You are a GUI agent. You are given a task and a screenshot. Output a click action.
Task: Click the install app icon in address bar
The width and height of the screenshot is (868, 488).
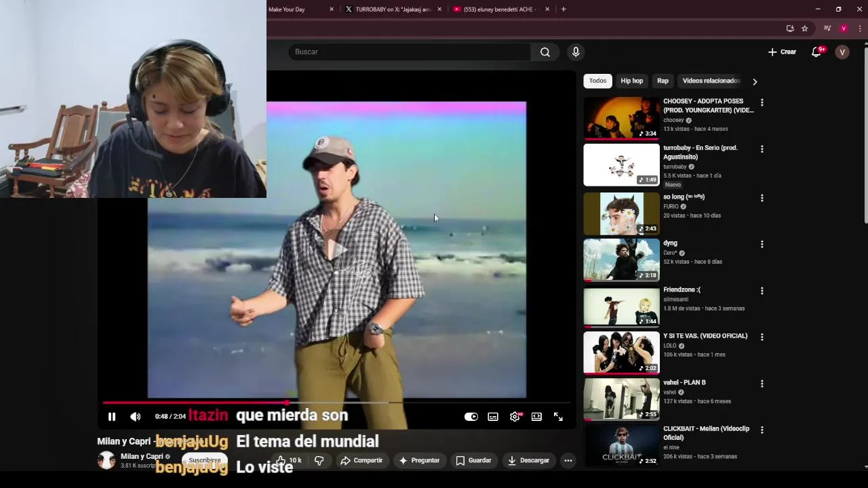(x=790, y=28)
